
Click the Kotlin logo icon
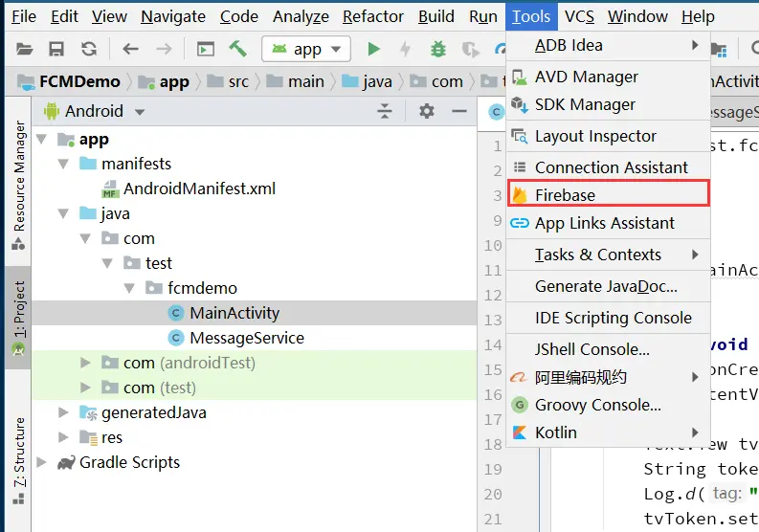click(520, 432)
